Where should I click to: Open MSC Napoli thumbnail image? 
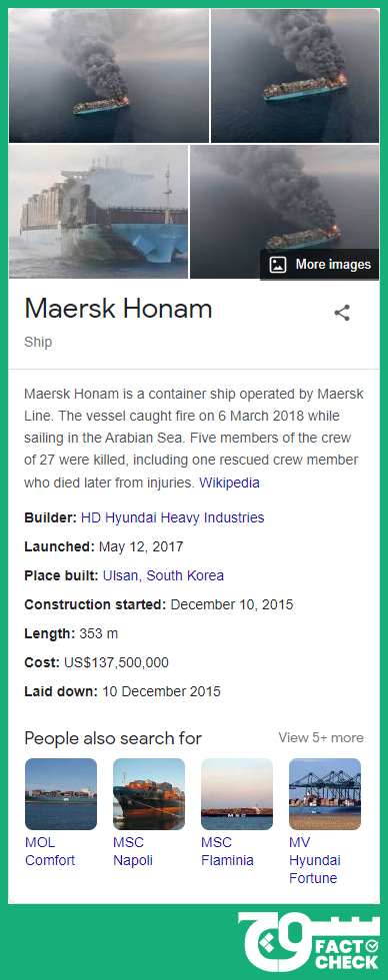click(149, 794)
